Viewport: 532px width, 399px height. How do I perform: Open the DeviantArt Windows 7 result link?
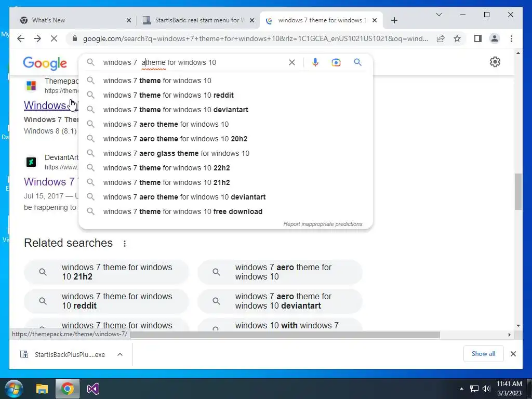(x=51, y=182)
